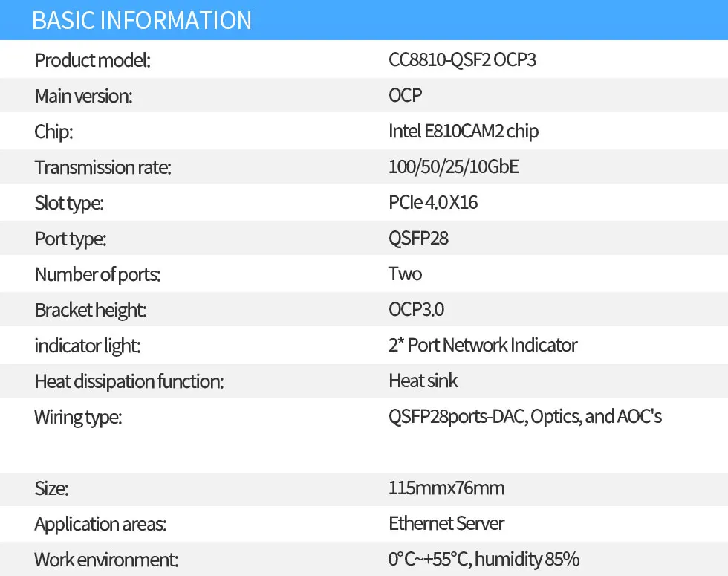Select the Heat sink value

[423, 381]
